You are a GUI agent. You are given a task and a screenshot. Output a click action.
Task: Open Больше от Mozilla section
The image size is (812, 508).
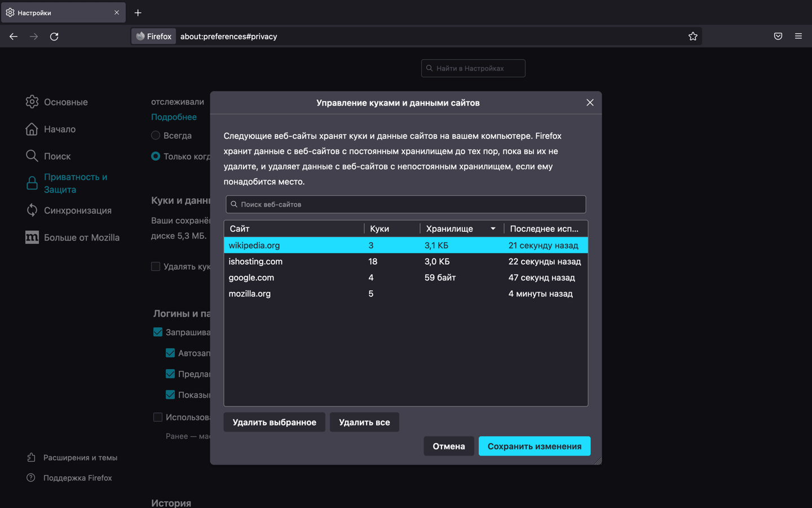[x=73, y=238]
